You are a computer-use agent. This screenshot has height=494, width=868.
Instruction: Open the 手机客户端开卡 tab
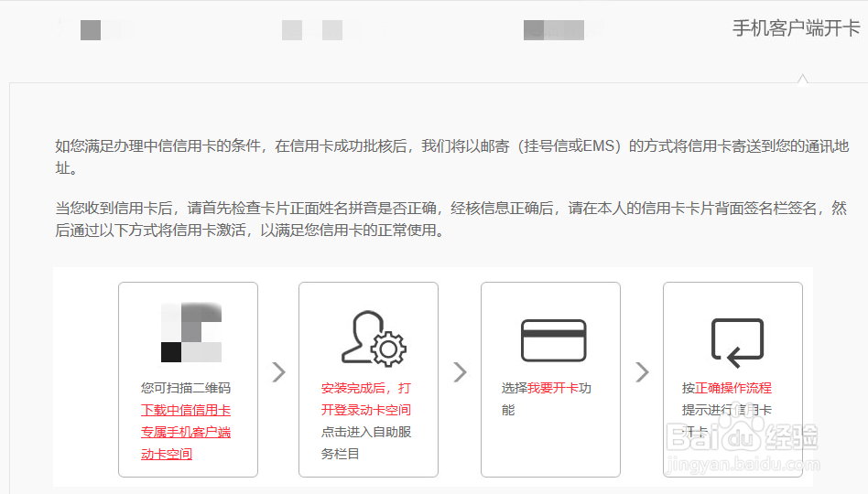click(796, 28)
